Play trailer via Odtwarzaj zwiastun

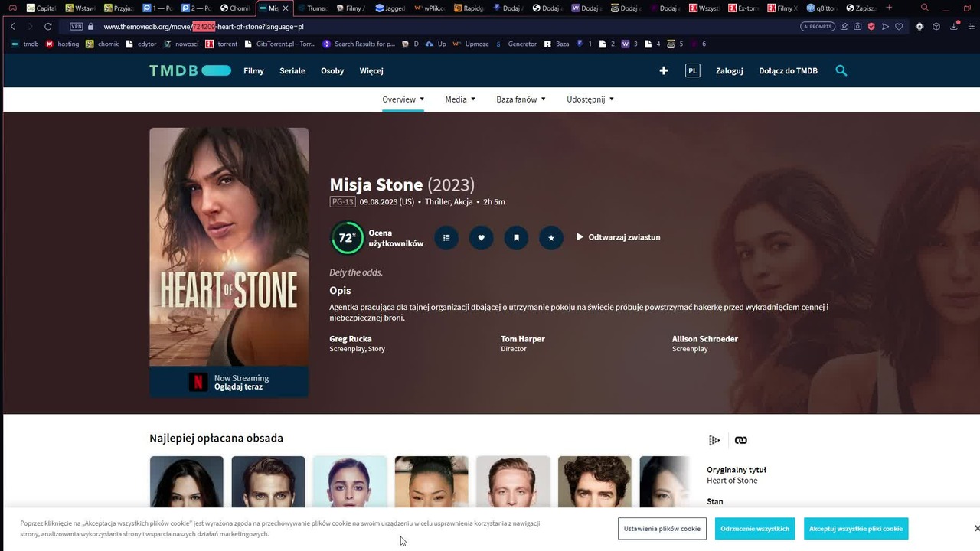tap(618, 237)
